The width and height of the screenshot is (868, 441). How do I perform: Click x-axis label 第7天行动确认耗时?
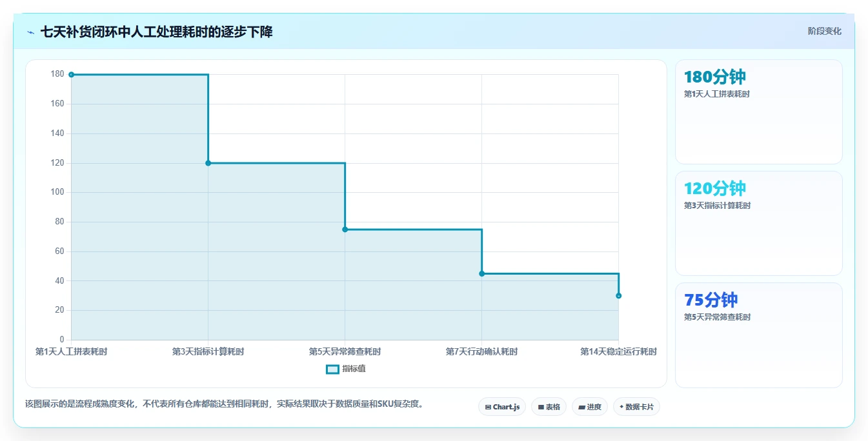(x=481, y=351)
